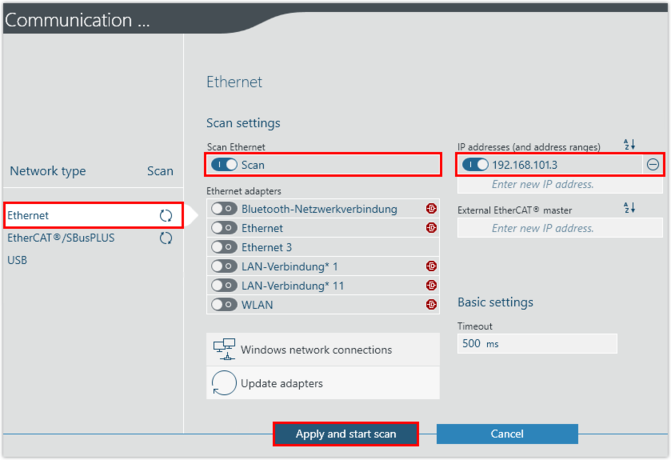Screen dimensions: 671x460
Task: Click the EtherCAT/SBusPLUS scan refresh icon
Action: (165, 238)
